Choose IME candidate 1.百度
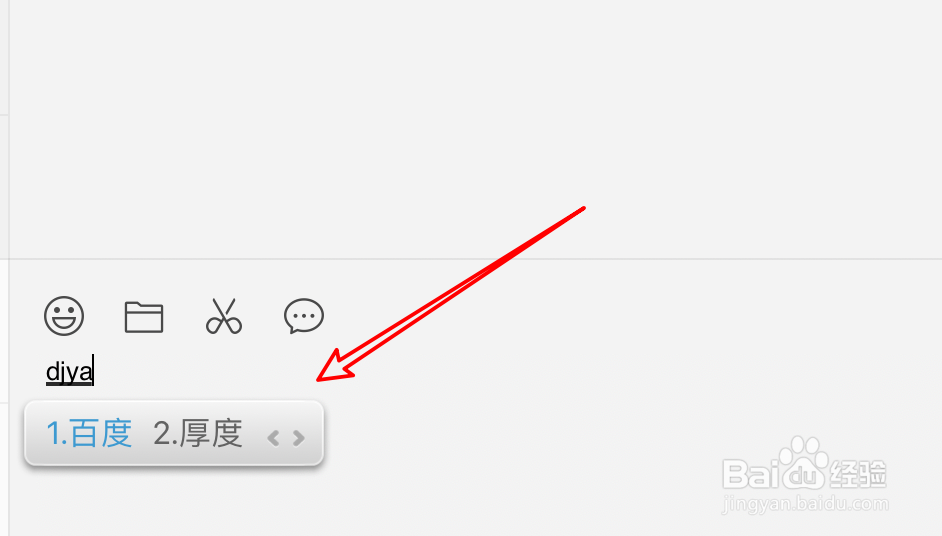The height and width of the screenshot is (536, 942). click(x=89, y=433)
